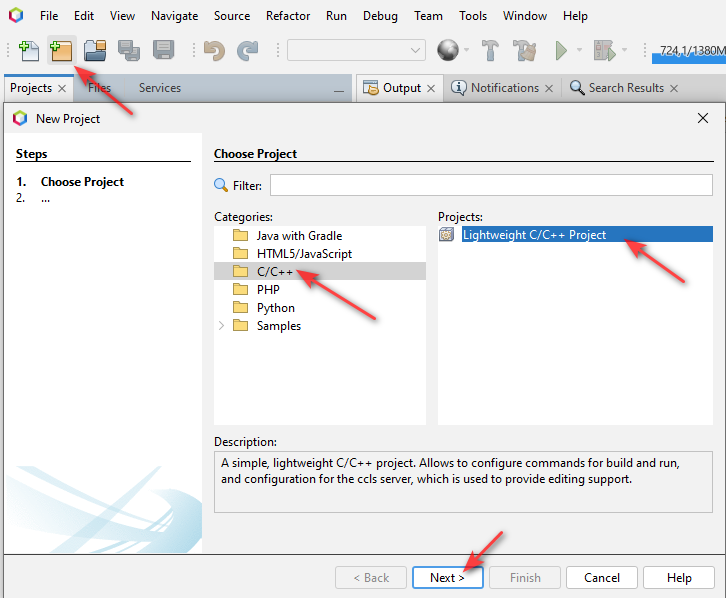The height and width of the screenshot is (598, 726).
Task: Click the Clean and Build icon
Action: pyautogui.click(x=524, y=50)
